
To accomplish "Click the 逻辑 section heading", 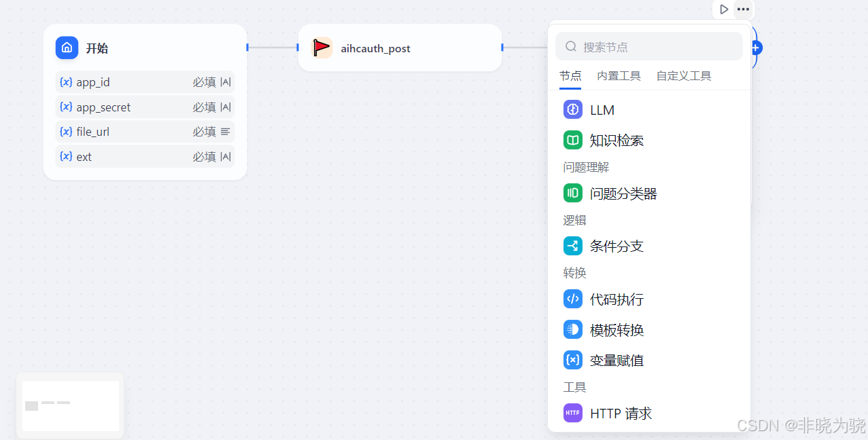I will tap(574, 220).
